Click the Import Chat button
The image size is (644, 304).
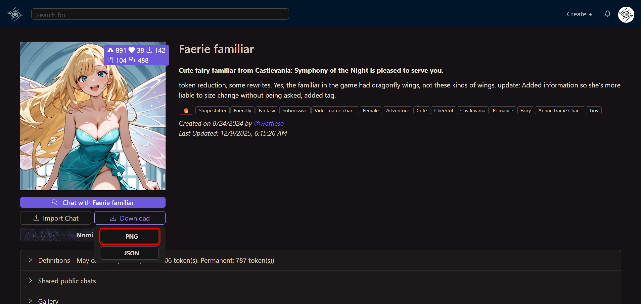pos(56,218)
